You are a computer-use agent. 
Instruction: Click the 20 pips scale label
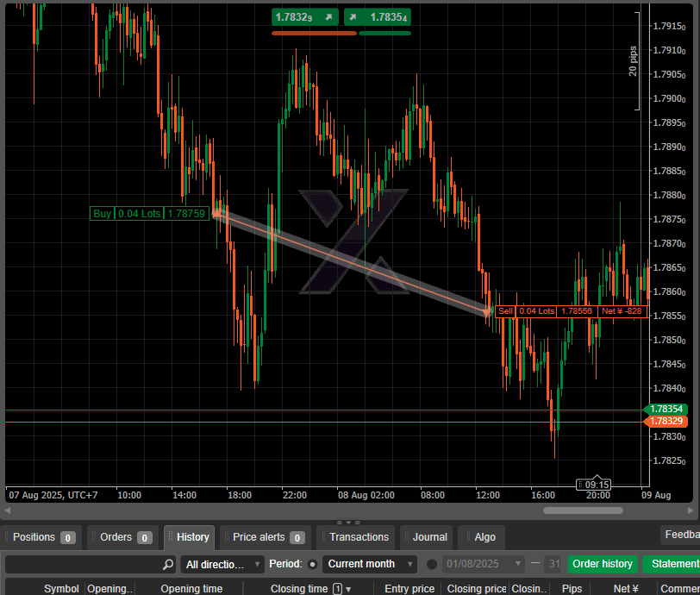(633, 61)
